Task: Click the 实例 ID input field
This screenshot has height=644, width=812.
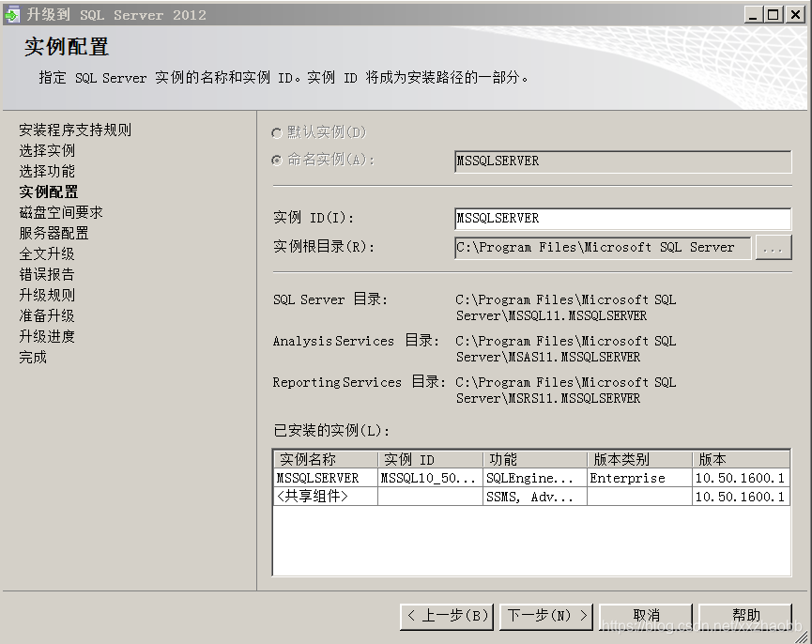Action: [x=620, y=218]
